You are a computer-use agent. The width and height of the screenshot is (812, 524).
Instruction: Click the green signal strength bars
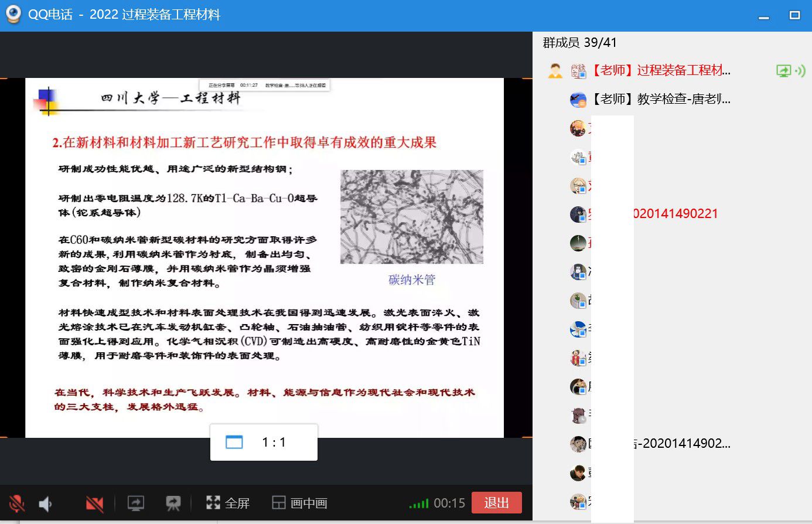coord(418,503)
